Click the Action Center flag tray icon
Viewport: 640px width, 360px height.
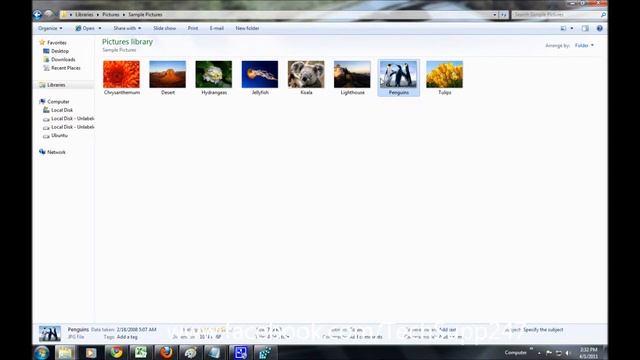pos(549,353)
